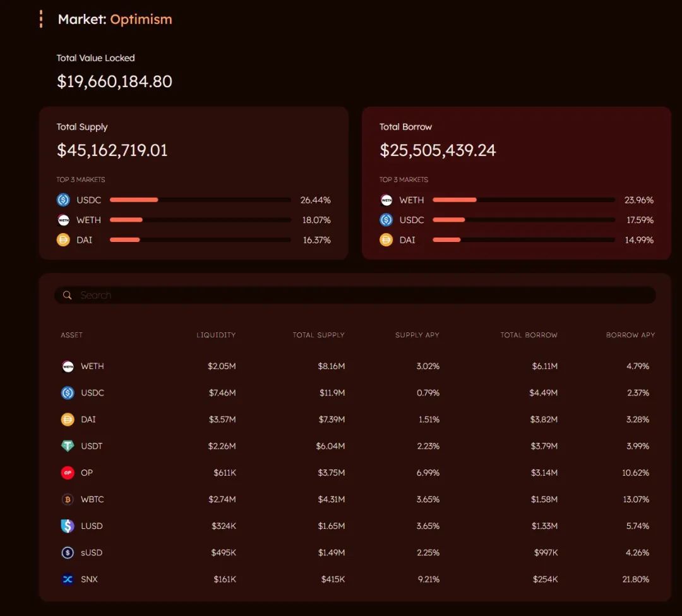Click the USDC icon in Total Borrow card
The width and height of the screenshot is (682, 616).
(x=386, y=220)
